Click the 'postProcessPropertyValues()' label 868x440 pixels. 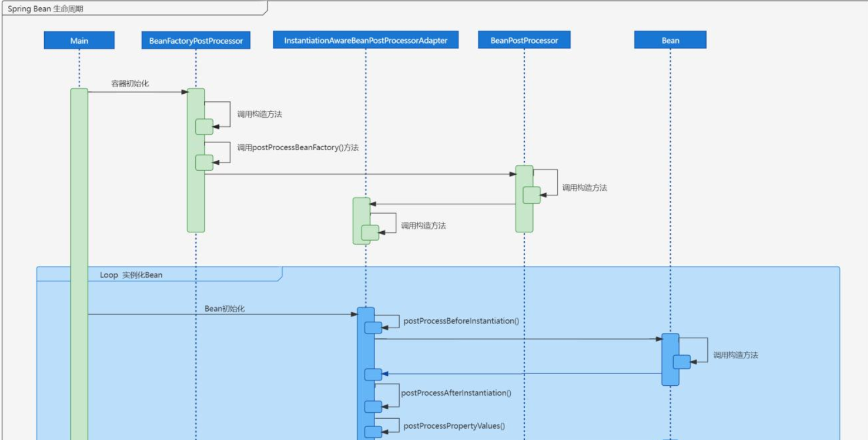click(454, 426)
